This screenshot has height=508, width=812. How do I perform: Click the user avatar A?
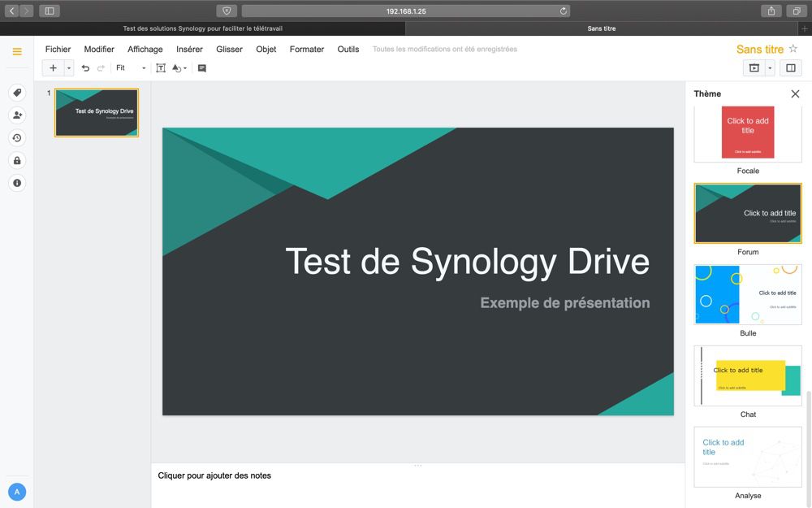(17, 492)
